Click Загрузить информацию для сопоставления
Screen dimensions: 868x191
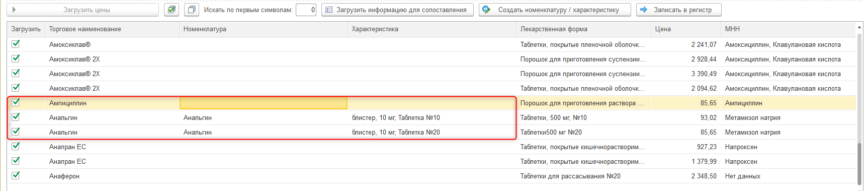coord(397,10)
